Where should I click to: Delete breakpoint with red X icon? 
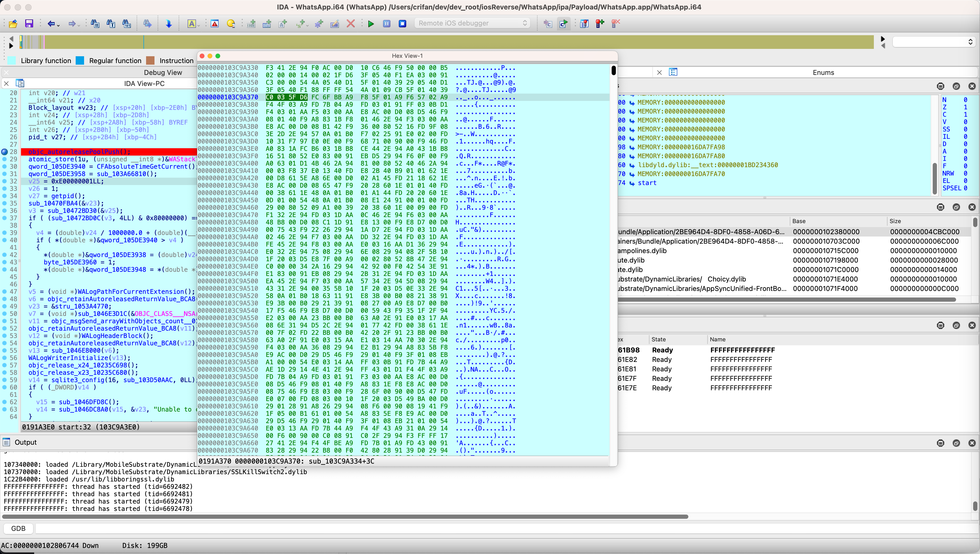[616, 24]
